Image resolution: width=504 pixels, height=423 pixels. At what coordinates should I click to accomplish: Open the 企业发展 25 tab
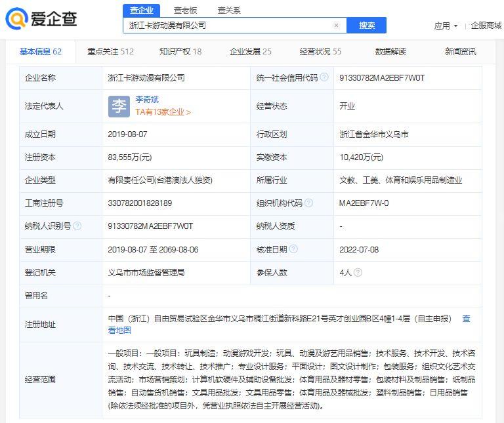pyautogui.click(x=251, y=51)
